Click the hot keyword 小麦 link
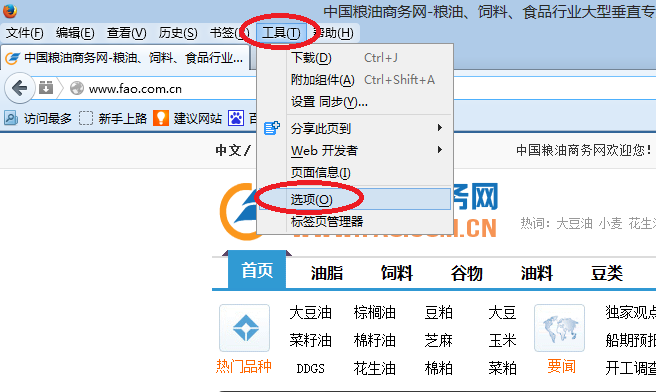This screenshot has height=392, width=656. [610, 223]
